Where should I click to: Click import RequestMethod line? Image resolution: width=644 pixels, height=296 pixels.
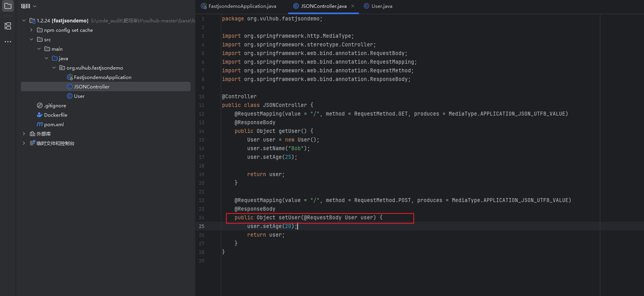pos(318,71)
